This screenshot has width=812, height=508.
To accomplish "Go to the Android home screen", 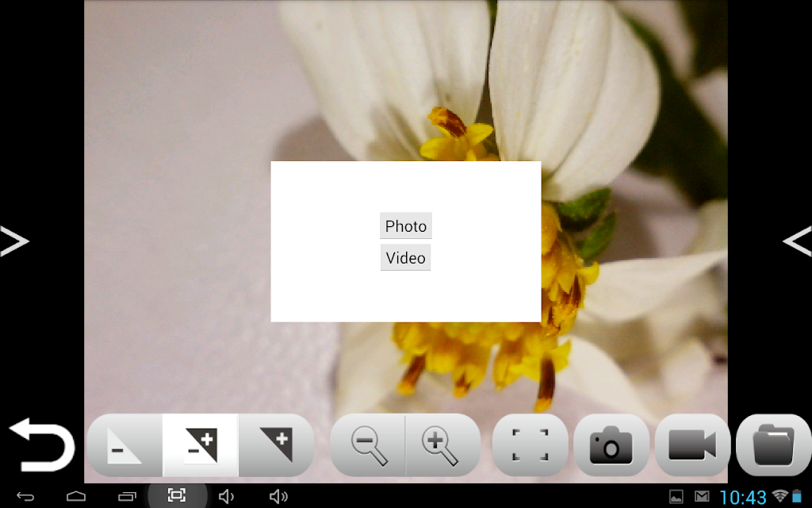I will [76, 497].
